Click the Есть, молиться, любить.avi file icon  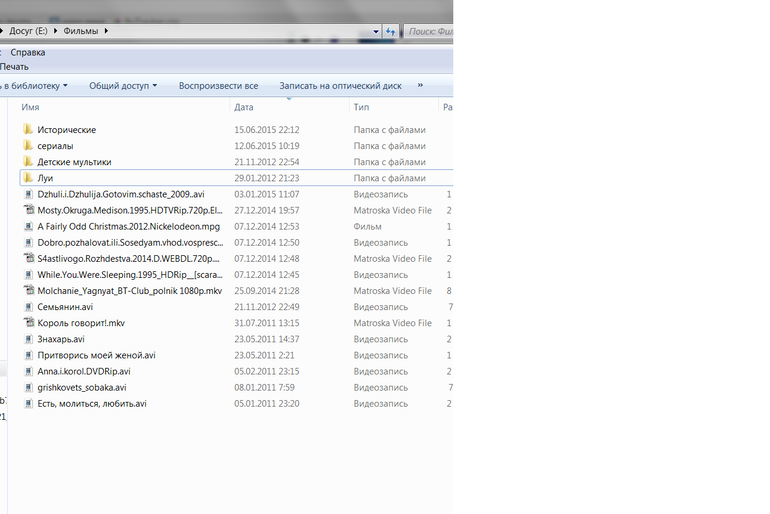pos(28,404)
